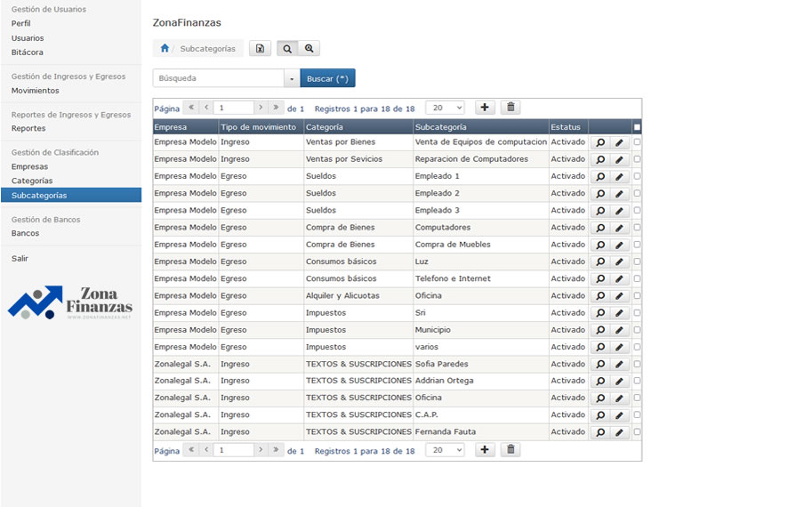Viewport: 812px width, 507px height.
Task: Click the Salir link in the sidebar
Action: coord(20,258)
